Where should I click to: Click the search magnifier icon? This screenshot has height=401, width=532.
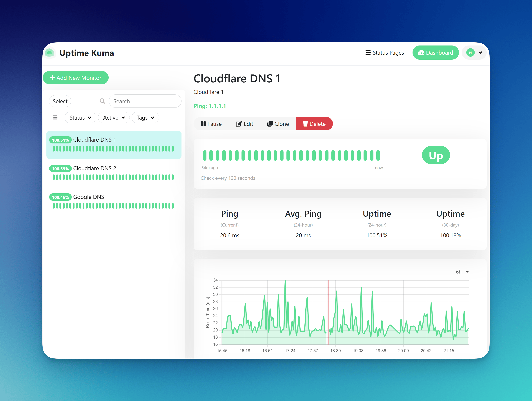point(102,101)
